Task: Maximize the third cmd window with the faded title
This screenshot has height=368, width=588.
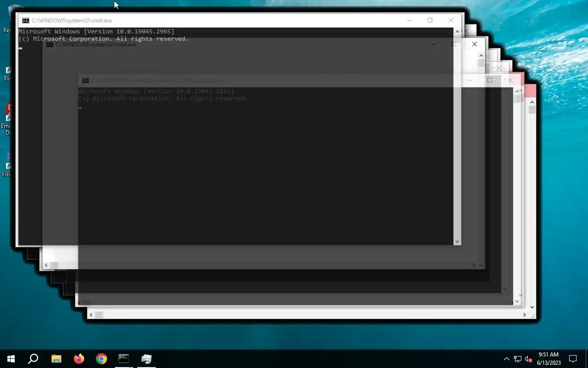Action: pyautogui.click(x=490, y=80)
